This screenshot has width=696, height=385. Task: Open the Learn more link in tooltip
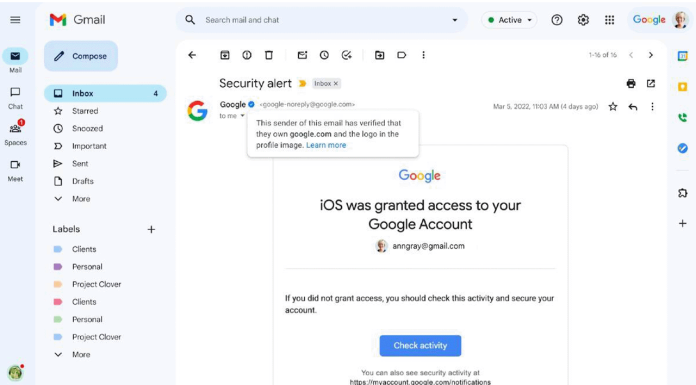tap(326, 145)
